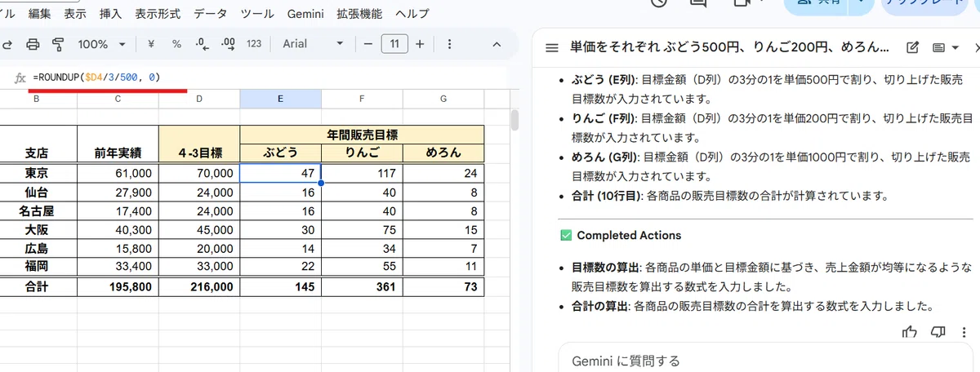Open the Gemini panel hamburger menu

point(551,48)
